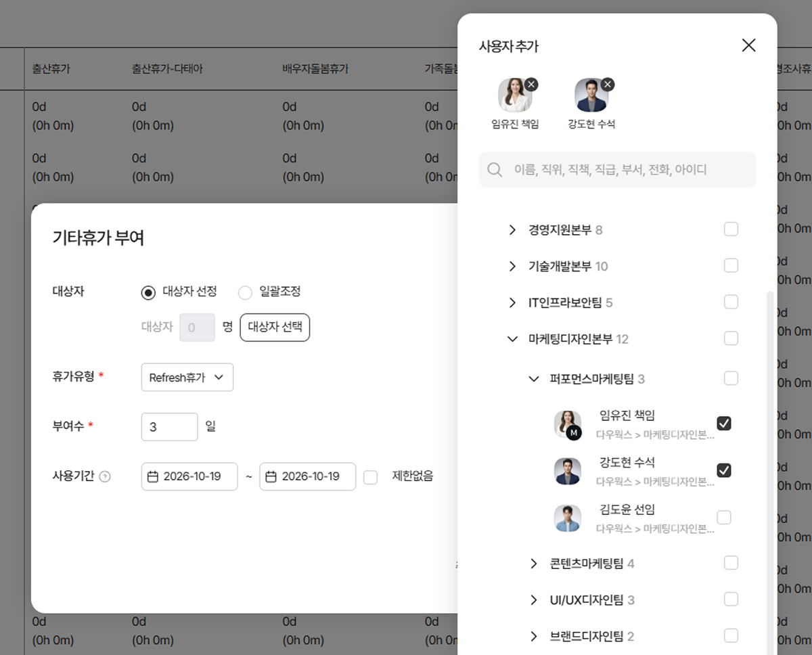This screenshot has height=655, width=812.
Task: Expand the 기술개발본부 department
Action: [x=512, y=267]
